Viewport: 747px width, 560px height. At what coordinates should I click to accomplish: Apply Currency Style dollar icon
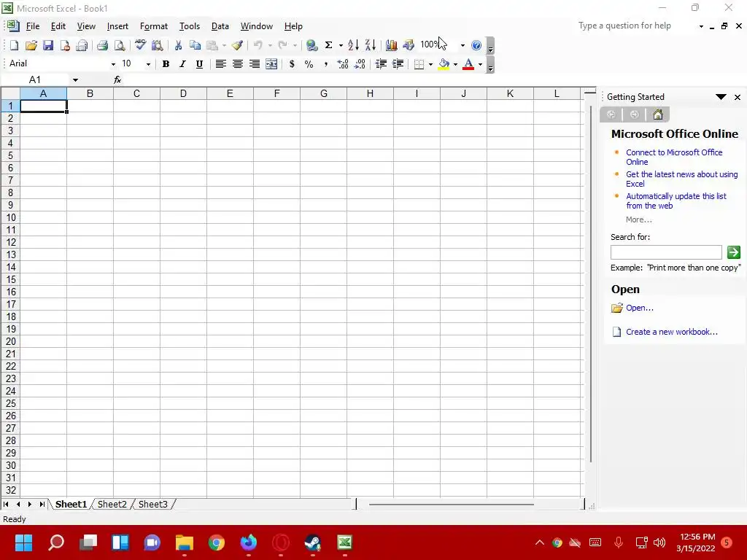(x=292, y=64)
